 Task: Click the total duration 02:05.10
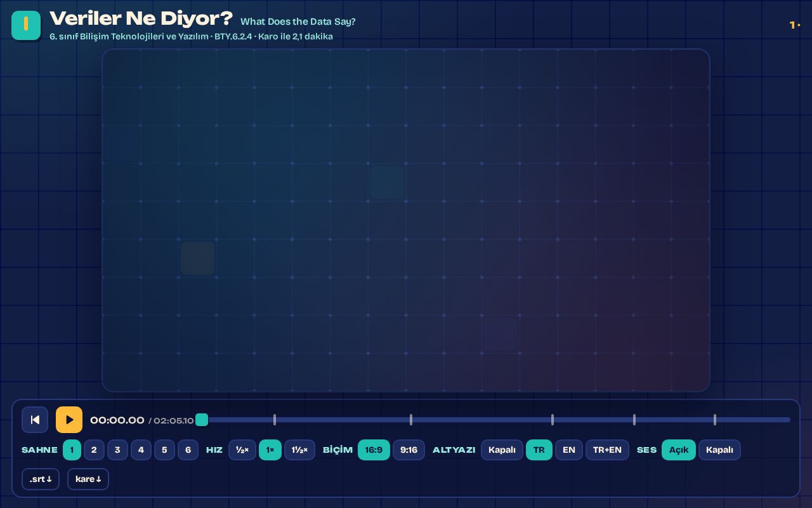(x=174, y=420)
